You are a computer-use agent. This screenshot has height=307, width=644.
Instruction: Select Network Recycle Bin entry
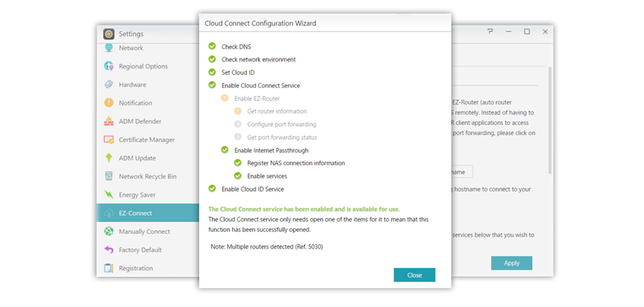click(x=148, y=176)
